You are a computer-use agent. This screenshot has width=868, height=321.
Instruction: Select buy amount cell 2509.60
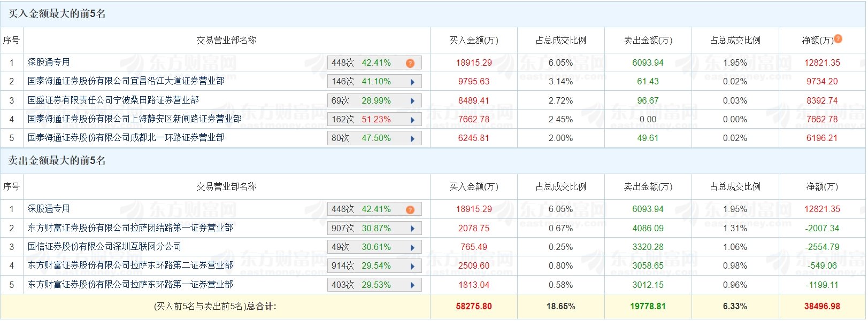(474, 265)
